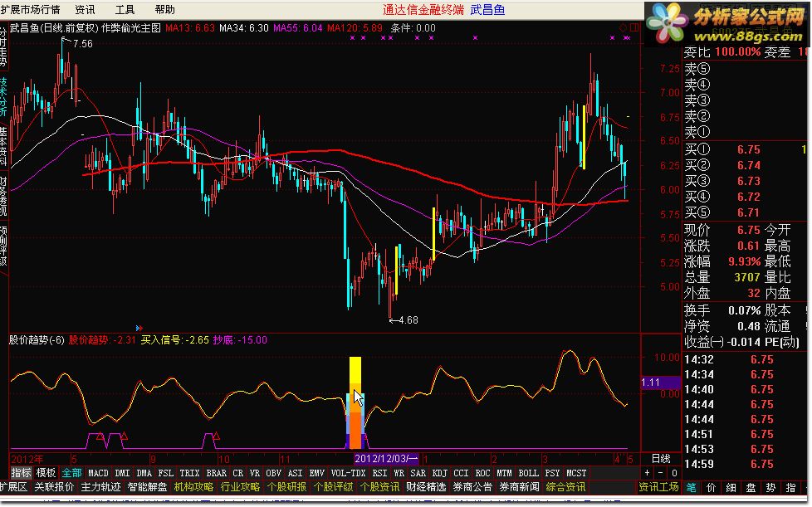Select the 笔 tick-detail tab
Screen dimensions: 812x507
[692, 487]
